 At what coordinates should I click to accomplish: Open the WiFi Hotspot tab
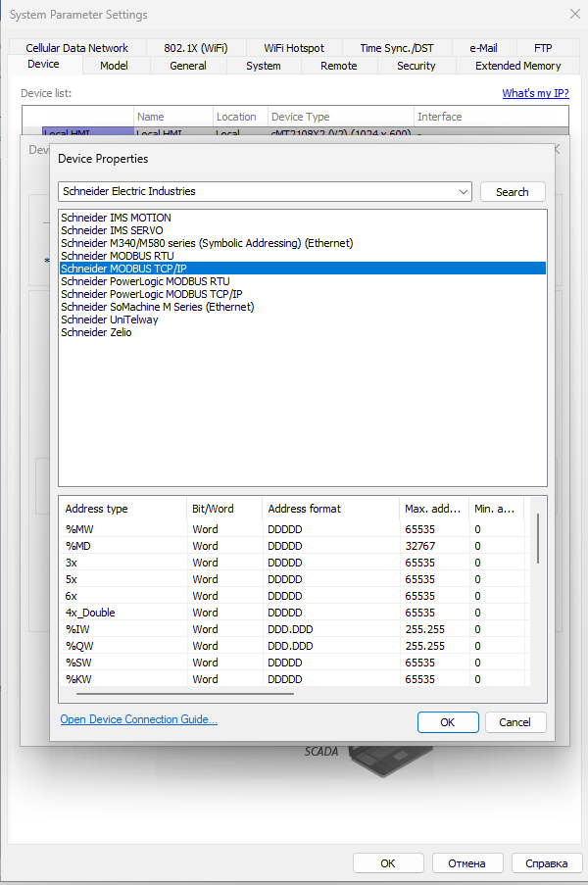294,48
